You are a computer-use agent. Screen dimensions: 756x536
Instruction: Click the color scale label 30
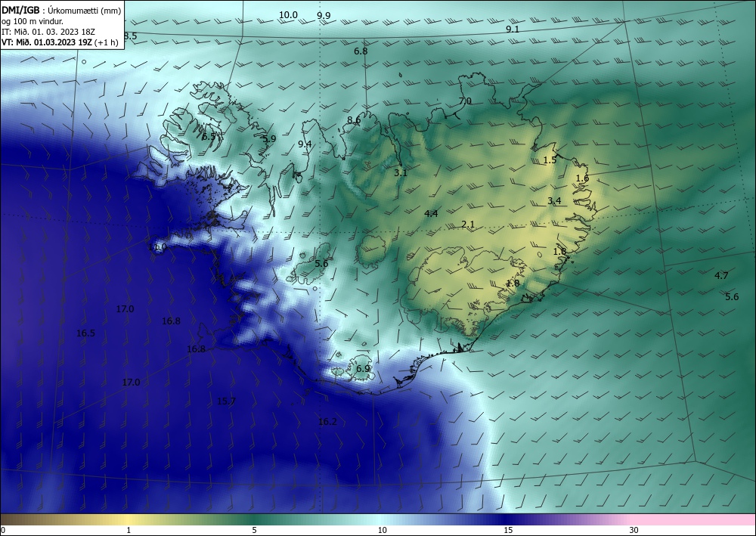point(634,530)
